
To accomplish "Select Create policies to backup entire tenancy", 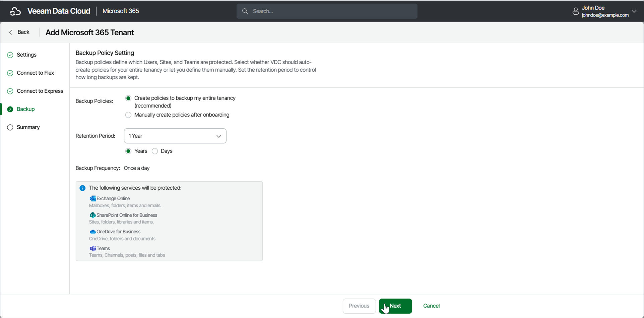I will coord(128,98).
